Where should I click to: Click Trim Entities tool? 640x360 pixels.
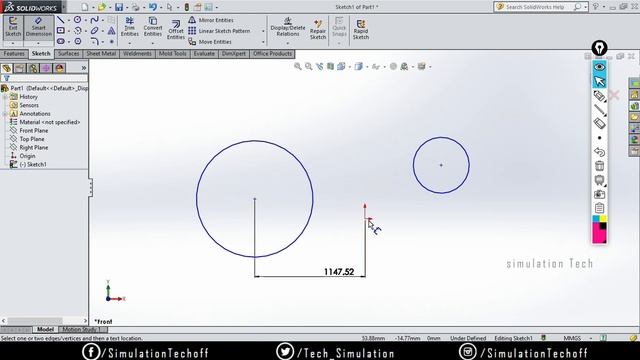129,27
